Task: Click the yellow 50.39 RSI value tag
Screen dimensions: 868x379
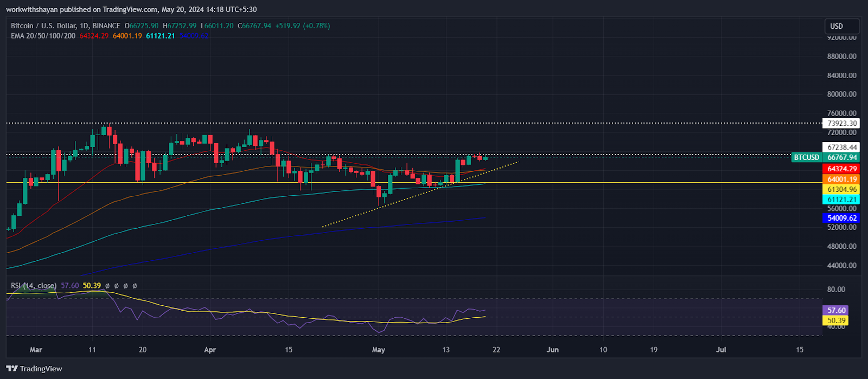Action: pos(836,320)
